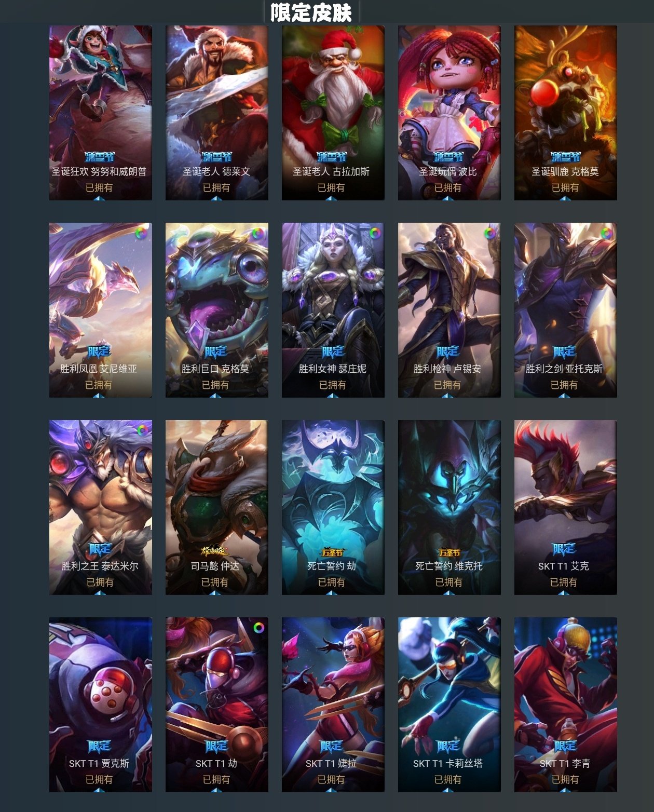Click chroma wheel icon on 胜利之剑 亚托克斯

click(x=606, y=233)
